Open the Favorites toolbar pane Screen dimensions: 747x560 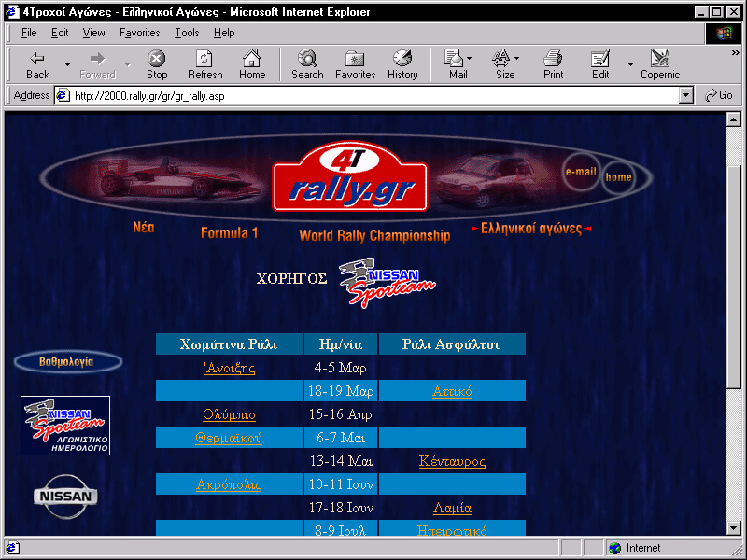tap(356, 64)
